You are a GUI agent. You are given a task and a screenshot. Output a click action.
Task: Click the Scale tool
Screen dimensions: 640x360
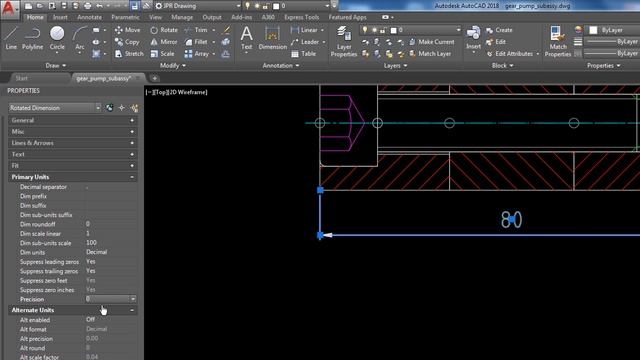point(162,54)
